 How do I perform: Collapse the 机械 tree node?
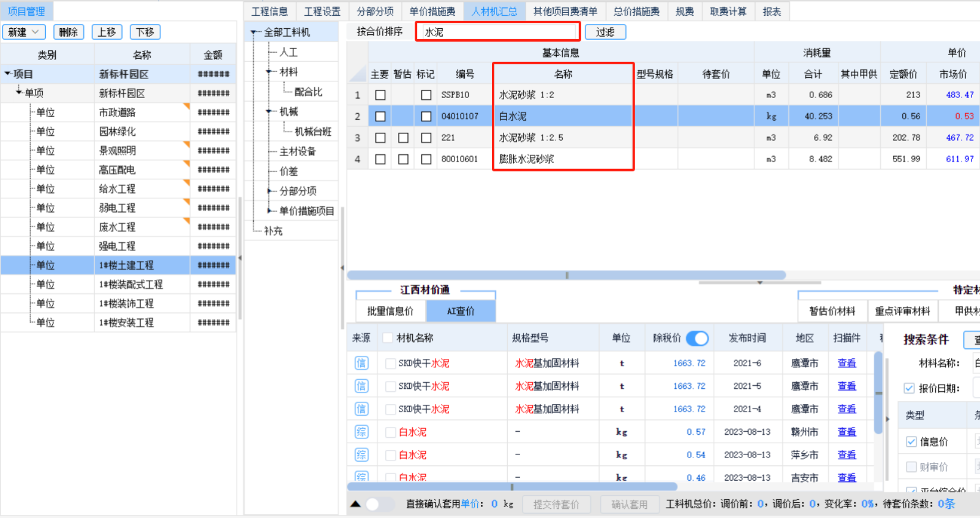(269, 111)
